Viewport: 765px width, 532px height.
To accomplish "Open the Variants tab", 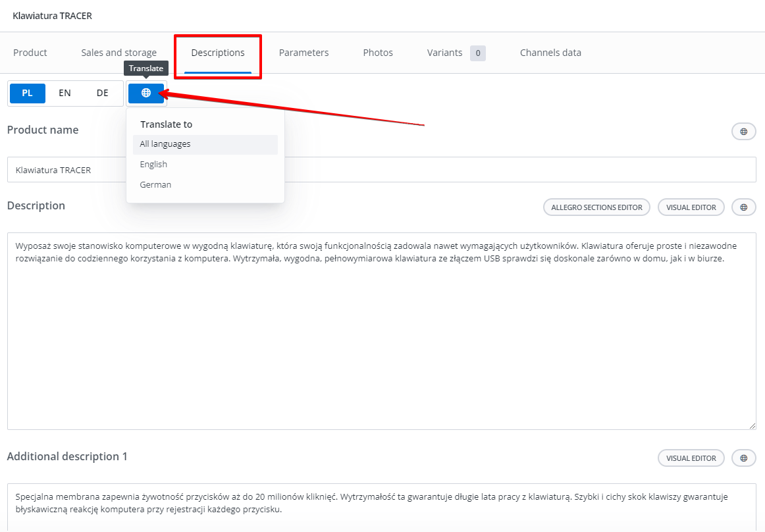I will point(456,53).
